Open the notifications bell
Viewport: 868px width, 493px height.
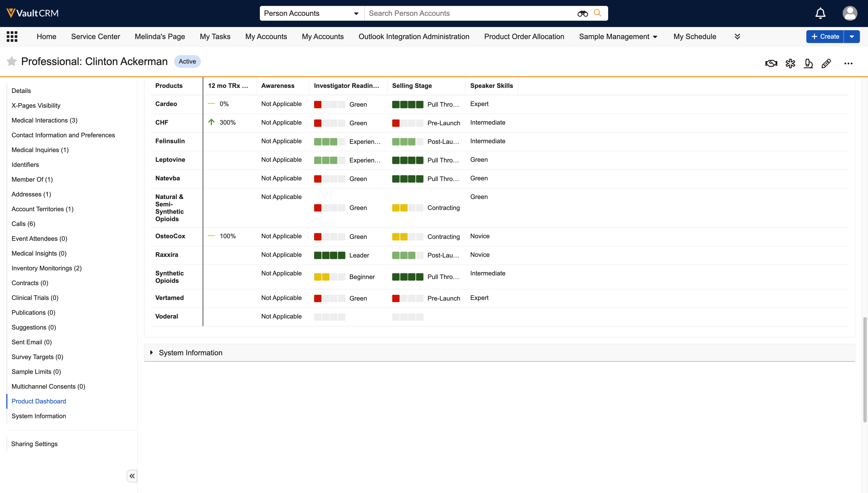coord(820,14)
